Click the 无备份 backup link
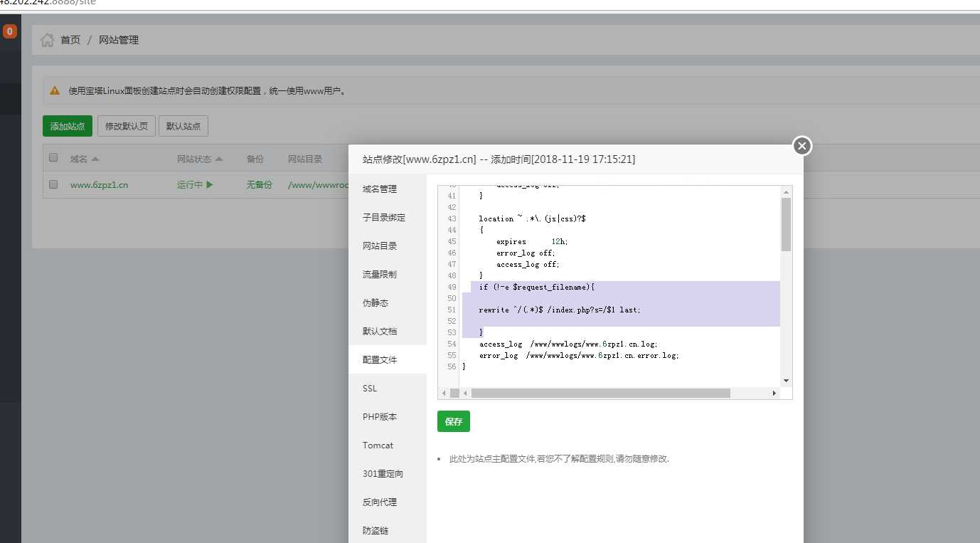 point(260,185)
